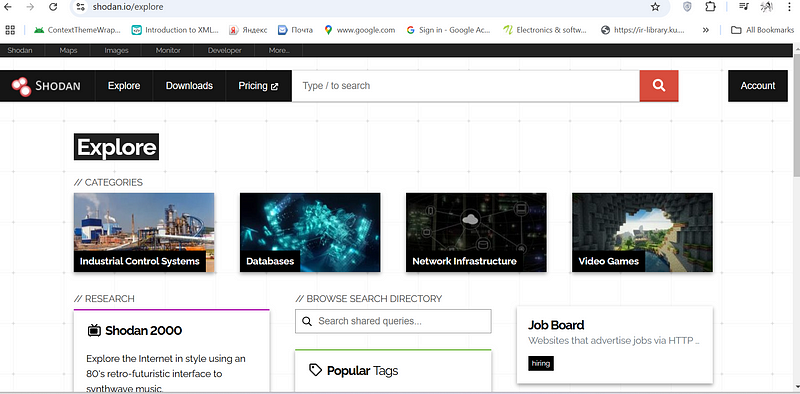The height and width of the screenshot is (394, 800).
Task: Click the magnifier icon in the shared queries field
Action: (307, 321)
